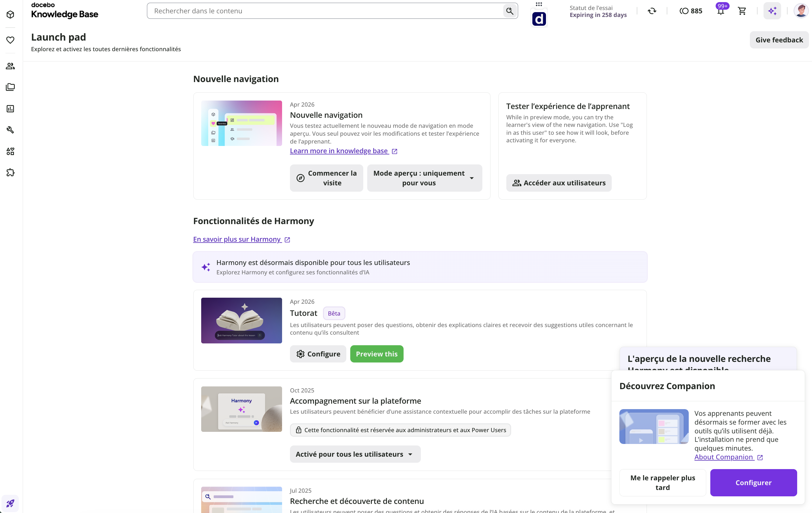Open Harmony AI sparkle icon in header

tap(772, 11)
